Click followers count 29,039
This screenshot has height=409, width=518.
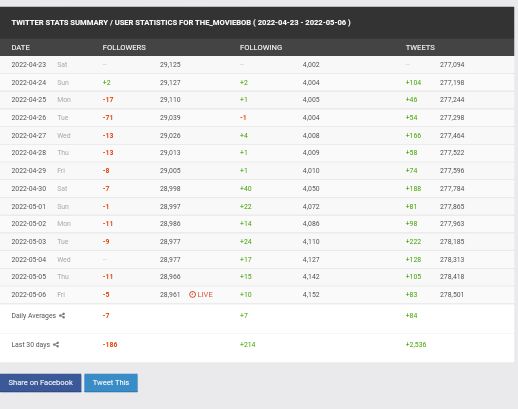170,118
